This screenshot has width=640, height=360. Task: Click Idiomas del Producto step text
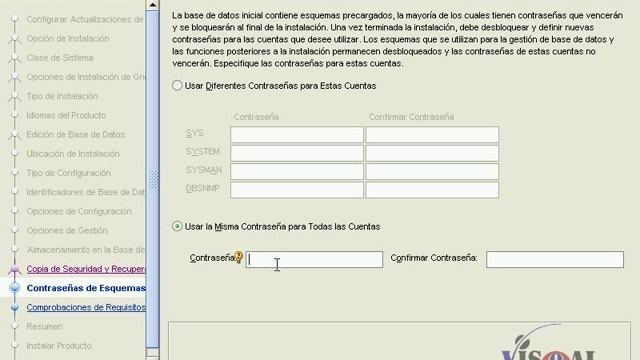tap(66, 115)
